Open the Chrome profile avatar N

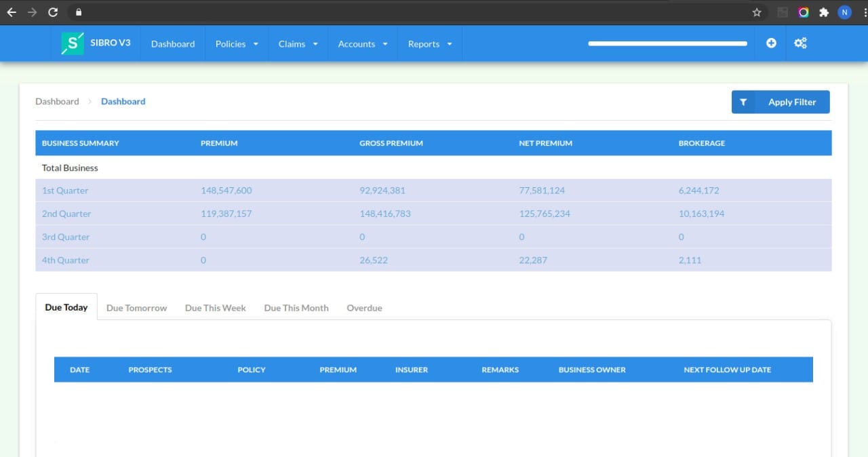click(x=845, y=12)
